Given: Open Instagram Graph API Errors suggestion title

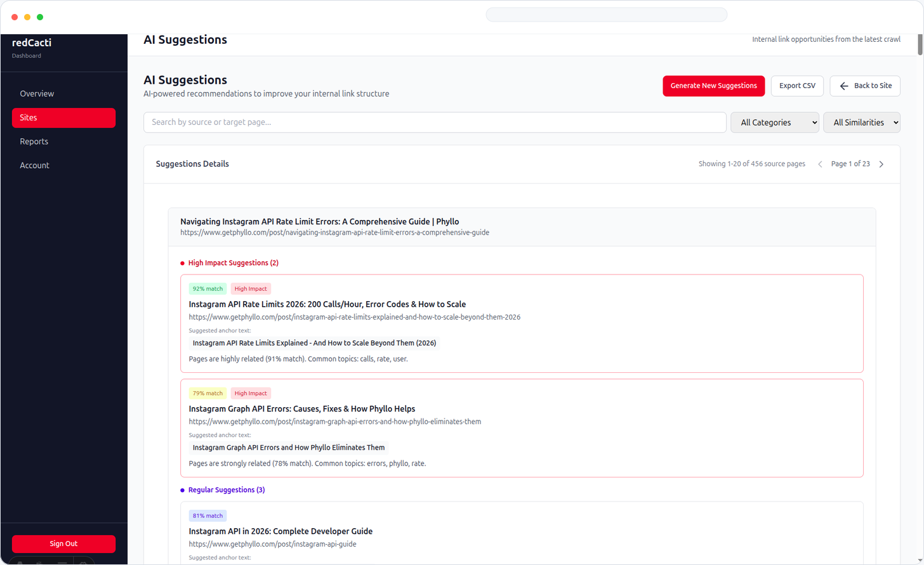Looking at the screenshot, I should coord(302,409).
